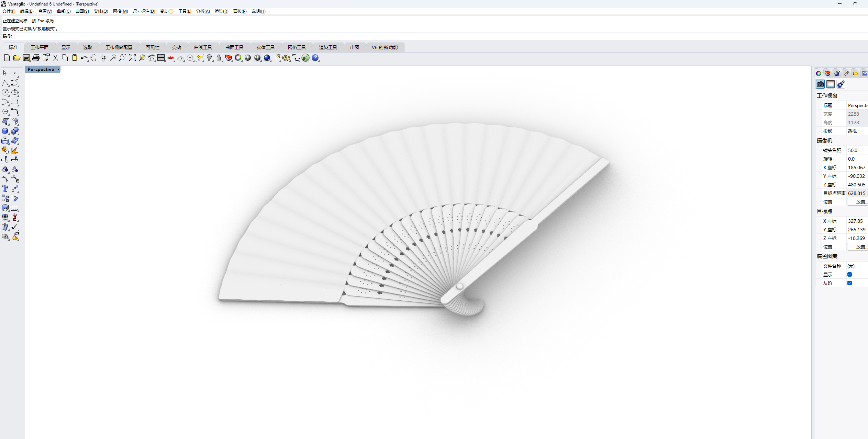
Task: Click 放置 button under 摄像机 section
Action: pyautogui.click(x=858, y=202)
